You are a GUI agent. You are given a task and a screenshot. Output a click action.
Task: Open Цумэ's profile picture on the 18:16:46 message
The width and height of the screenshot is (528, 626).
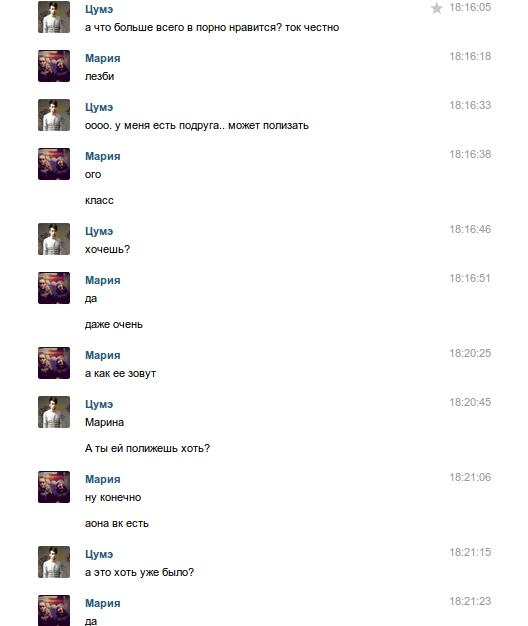[x=54, y=239]
